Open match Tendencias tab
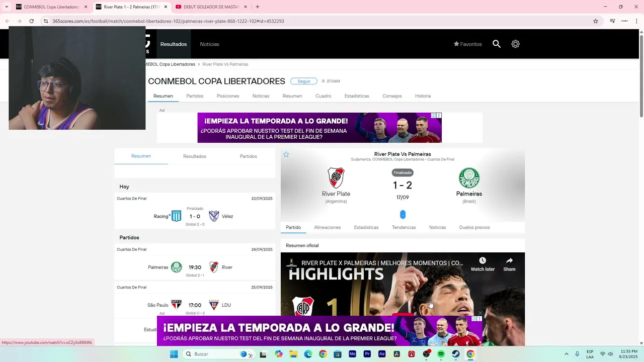This screenshot has width=644, height=362. tap(404, 227)
